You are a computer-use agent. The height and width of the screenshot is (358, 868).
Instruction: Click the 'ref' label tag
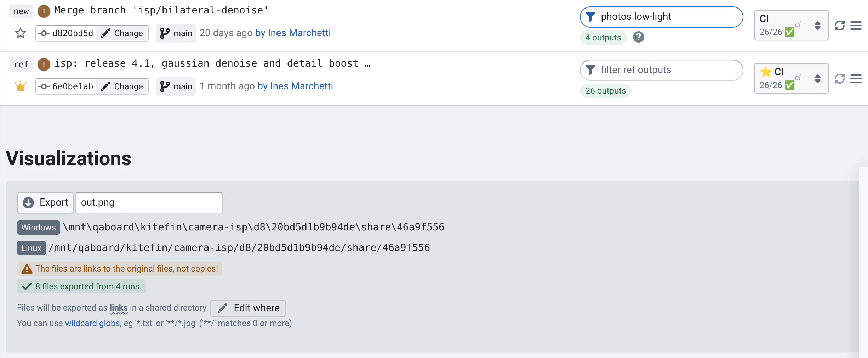(21, 65)
